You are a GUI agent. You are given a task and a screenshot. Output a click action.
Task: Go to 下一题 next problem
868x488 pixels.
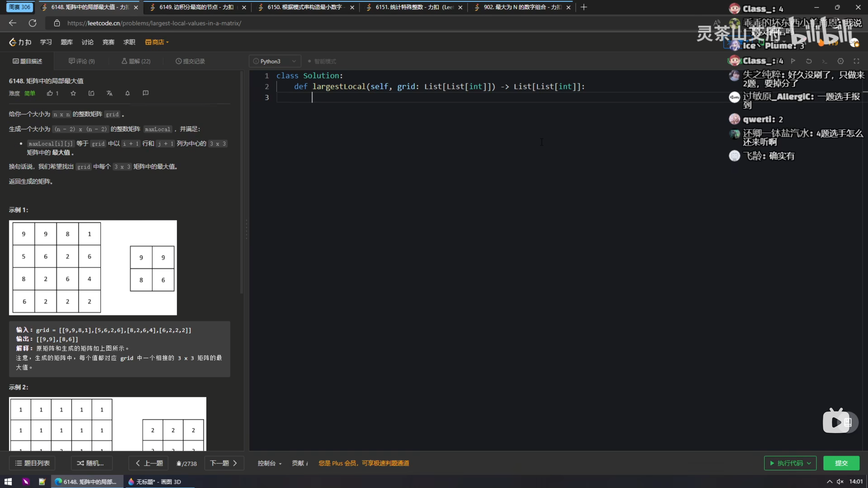point(224,463)
